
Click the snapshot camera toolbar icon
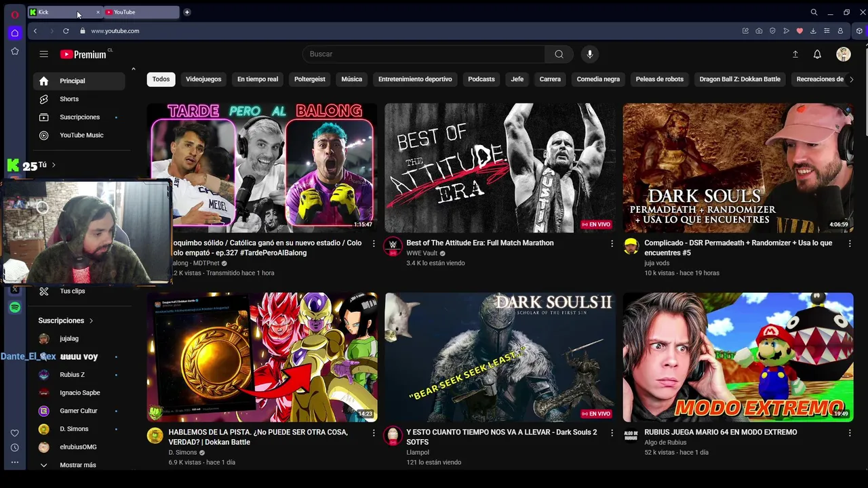(759, 31)
